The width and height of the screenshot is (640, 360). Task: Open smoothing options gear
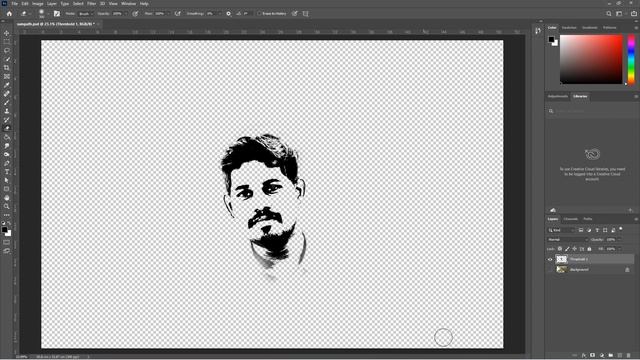point(229,13)
